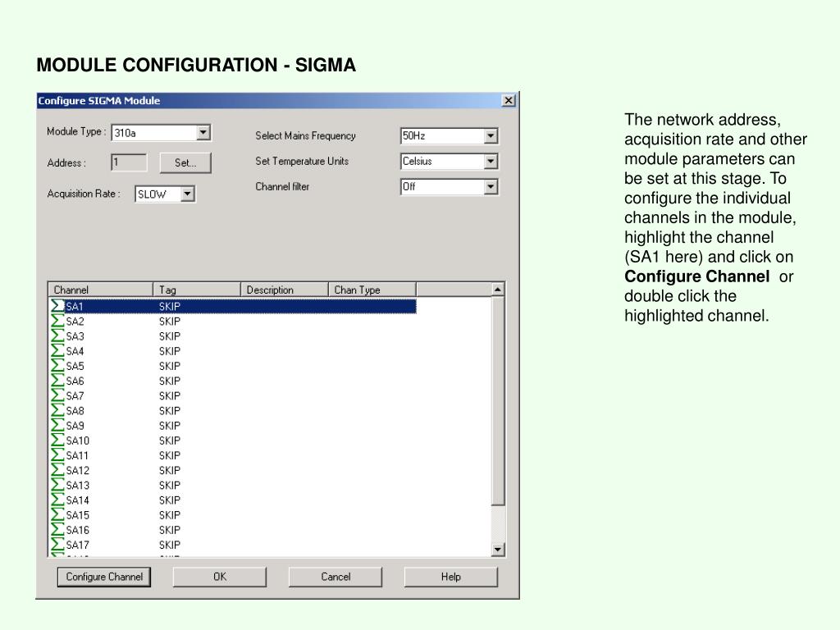Click the sigma icon beside SA11
Viewport: 840px width, 630px height.
click(57, 455)
